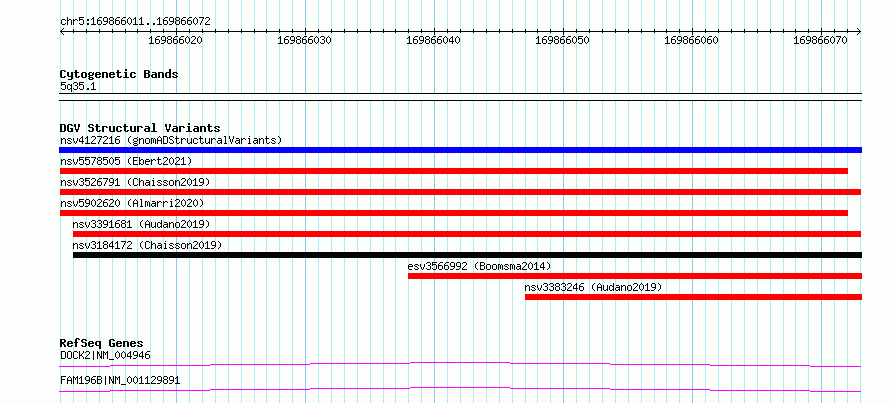Open nsv3383246 (Audano2019) variant label
The height and width of the screenshot is (403, 890).
[x=593, y=287]
